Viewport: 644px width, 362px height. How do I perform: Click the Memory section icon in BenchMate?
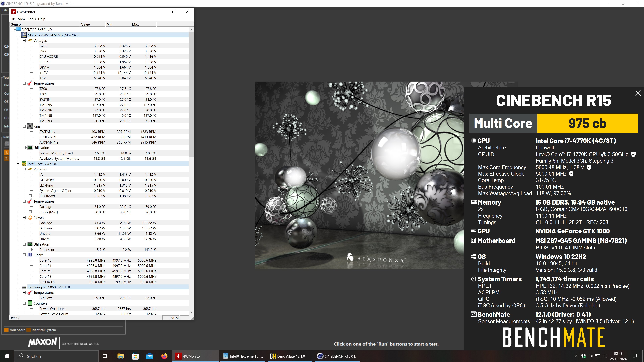click(473, 202)
